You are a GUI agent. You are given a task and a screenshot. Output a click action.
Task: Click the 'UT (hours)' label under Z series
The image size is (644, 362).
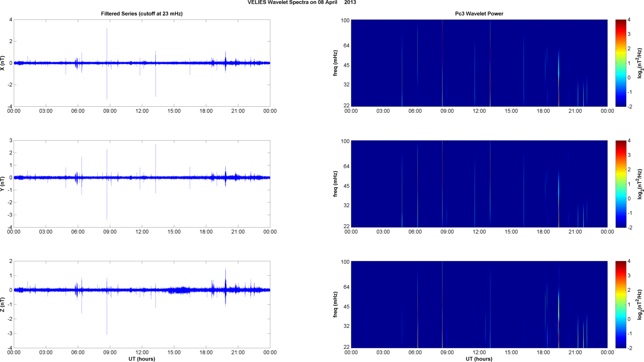(142, 359)
